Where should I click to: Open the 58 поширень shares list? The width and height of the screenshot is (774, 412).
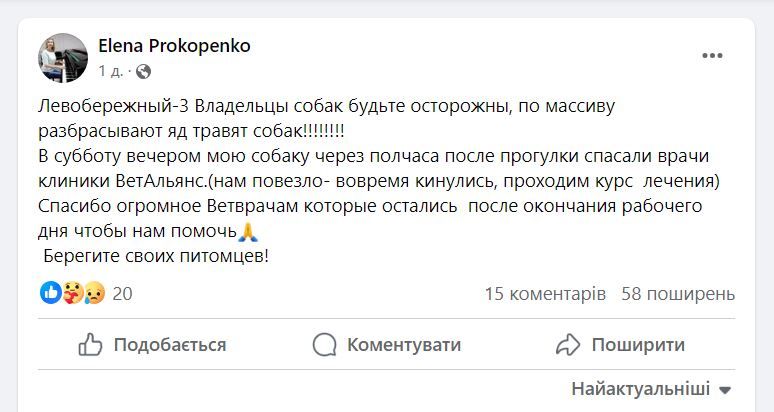[x=678, y=294]
